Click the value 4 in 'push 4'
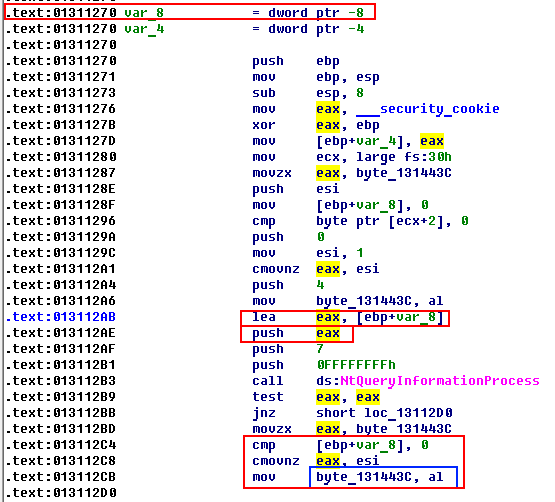The height and width of the screenshot is (502, 555). click(320, 285)
